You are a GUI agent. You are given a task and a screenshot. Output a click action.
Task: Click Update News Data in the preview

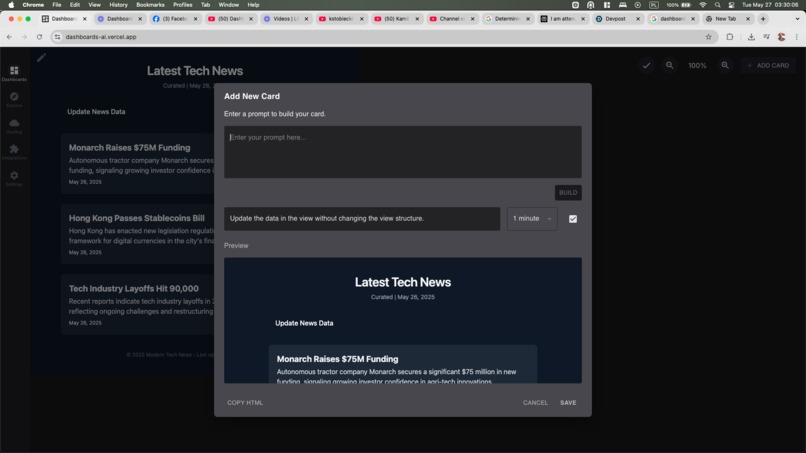[x=304, y=323]
